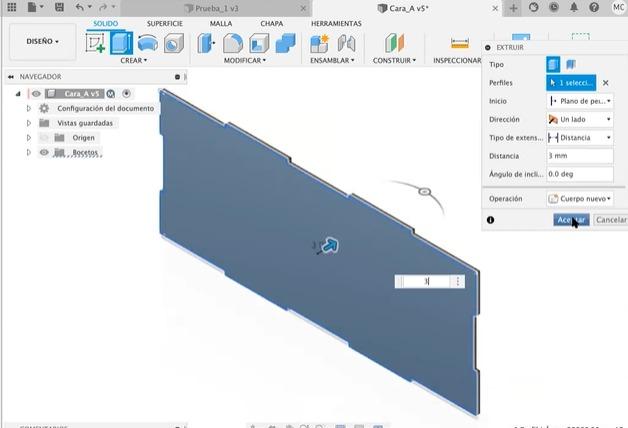Open a new design tab with plus
This screenshot has width=628, height=428.
click(513, 8)
